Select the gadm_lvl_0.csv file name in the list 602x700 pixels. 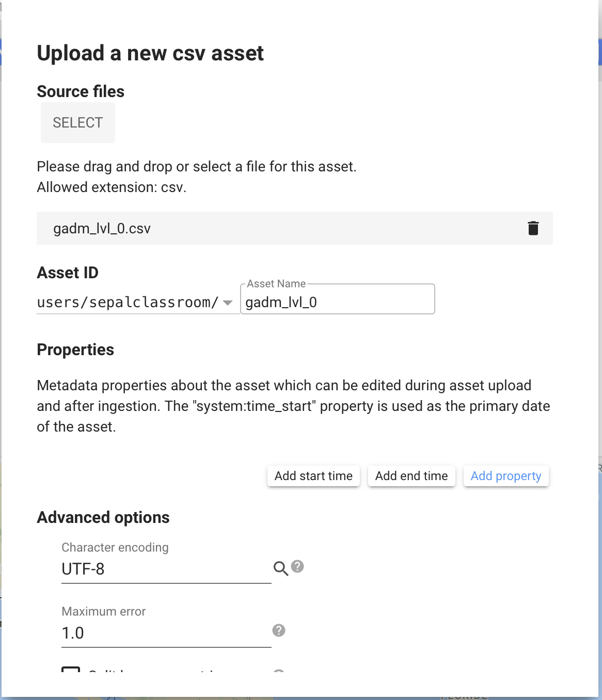click(102, 228)
